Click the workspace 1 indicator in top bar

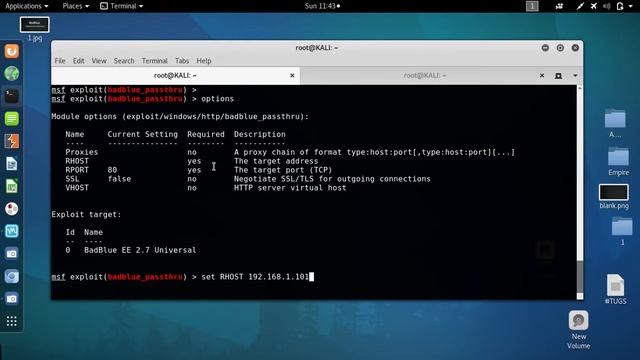532,6
